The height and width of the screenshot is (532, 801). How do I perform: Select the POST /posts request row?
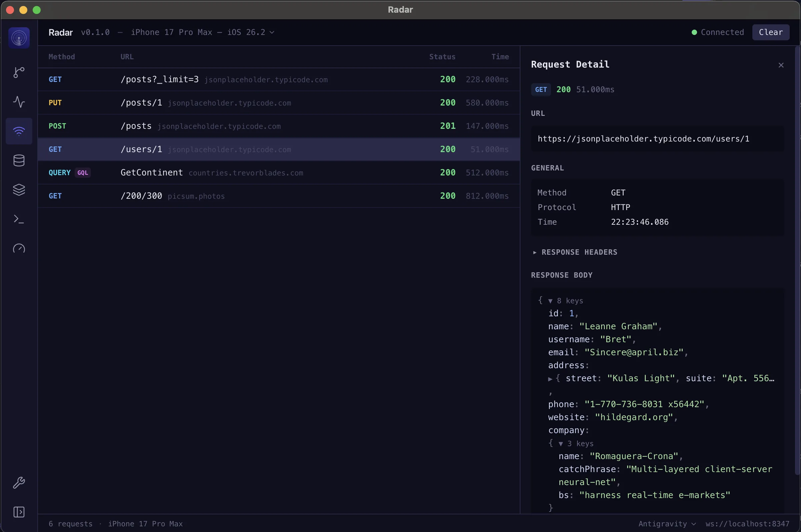(x=279, y=126)
